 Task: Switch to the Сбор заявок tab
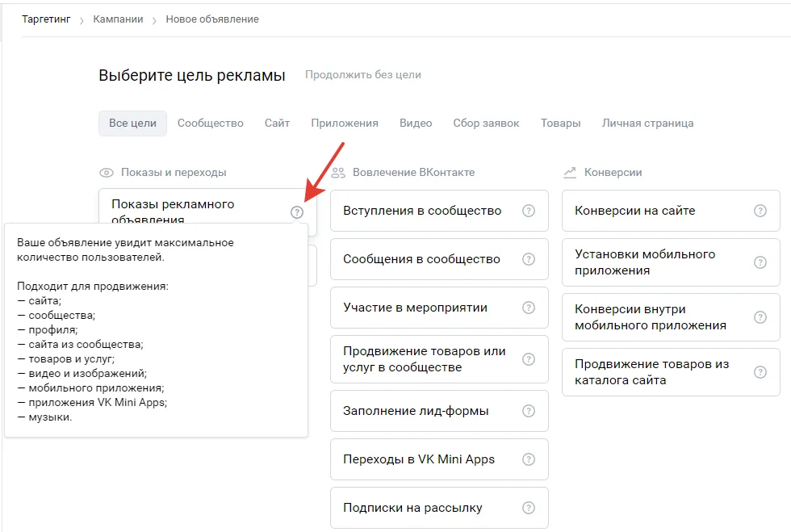[486, 124]
